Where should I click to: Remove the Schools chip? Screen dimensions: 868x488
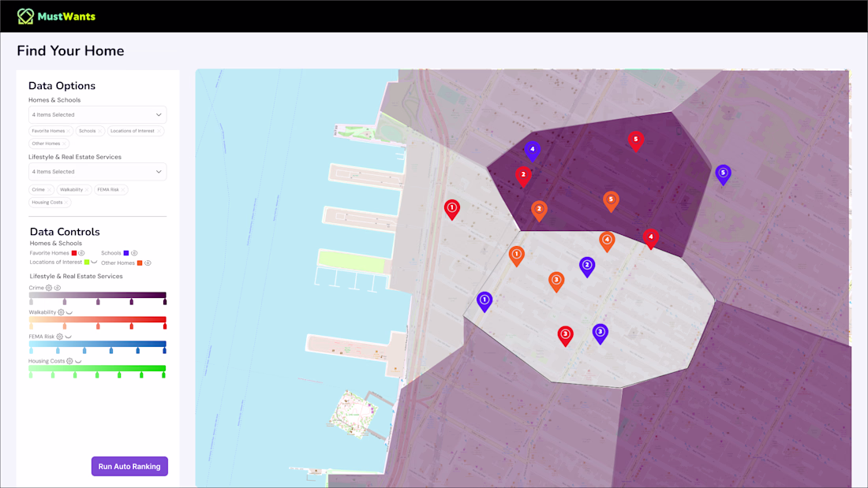pyautogui.click(x=99, y=131)
